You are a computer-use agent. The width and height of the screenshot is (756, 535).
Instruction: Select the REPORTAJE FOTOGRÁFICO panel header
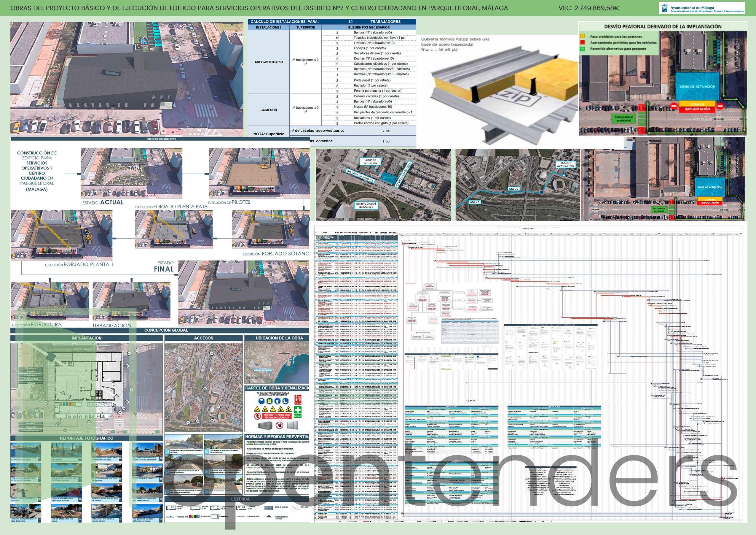click(x=87, y=438)
